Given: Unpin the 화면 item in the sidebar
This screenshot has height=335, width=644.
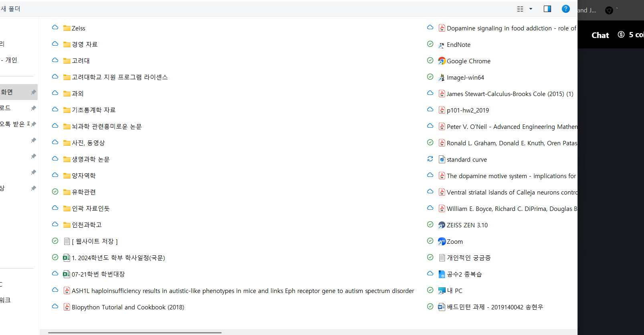Looking at the screenshot, I should (33, 92).
